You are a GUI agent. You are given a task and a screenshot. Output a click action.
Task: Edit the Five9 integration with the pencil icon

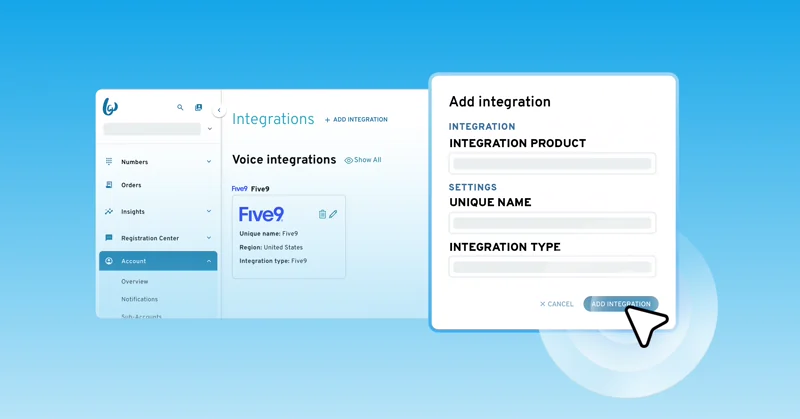[333, 214]
